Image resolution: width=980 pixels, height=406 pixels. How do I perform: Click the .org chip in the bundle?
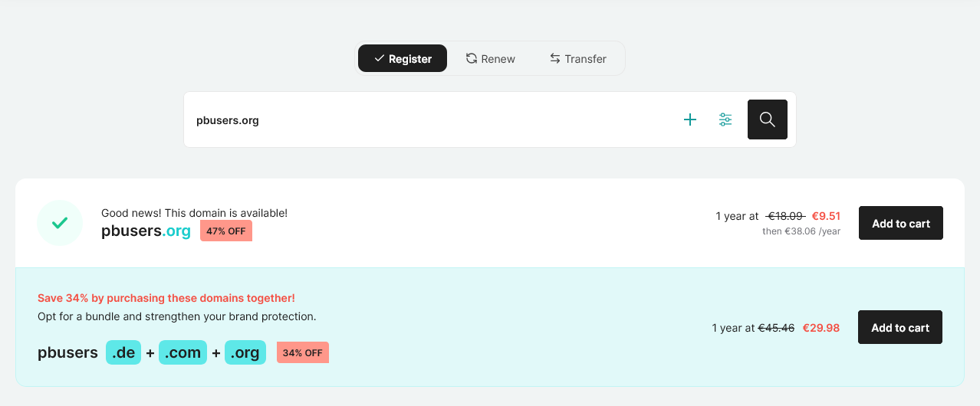[x=245, y=352]
